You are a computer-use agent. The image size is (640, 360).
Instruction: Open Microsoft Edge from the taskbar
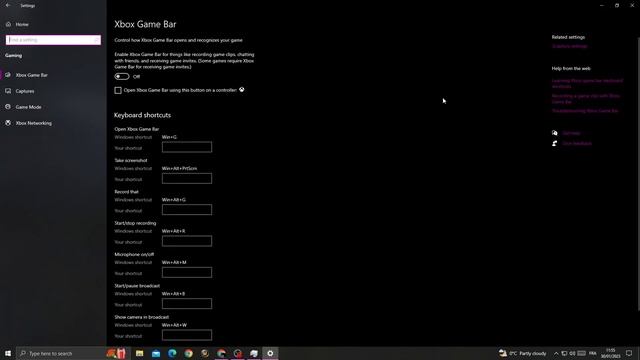[x=172, y=353]
